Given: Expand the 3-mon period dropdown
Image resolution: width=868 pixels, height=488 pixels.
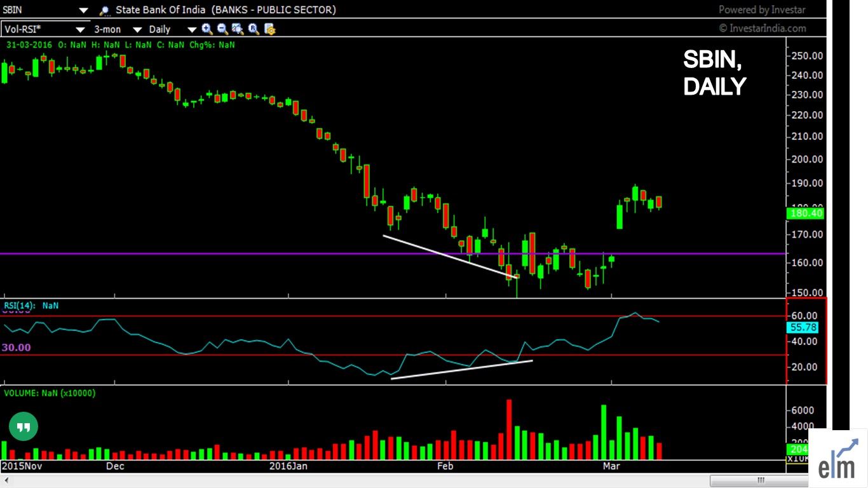Looking at the screenshot, I should click(x=137, y=29).
